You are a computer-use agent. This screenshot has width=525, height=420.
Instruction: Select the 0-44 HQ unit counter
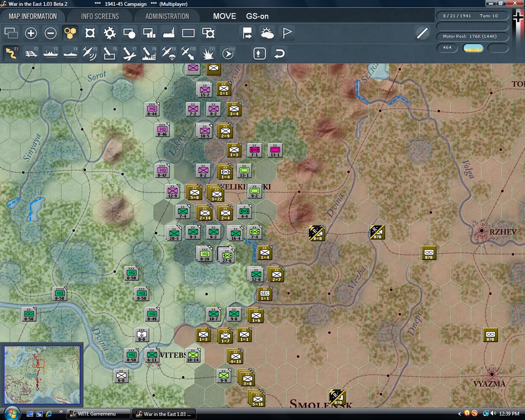pos(152,109)
